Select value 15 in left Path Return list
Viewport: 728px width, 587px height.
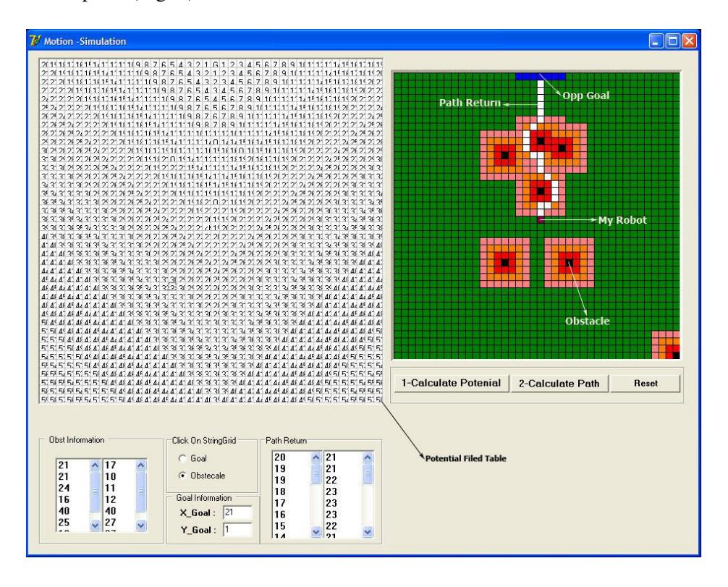tap(280, 526)
